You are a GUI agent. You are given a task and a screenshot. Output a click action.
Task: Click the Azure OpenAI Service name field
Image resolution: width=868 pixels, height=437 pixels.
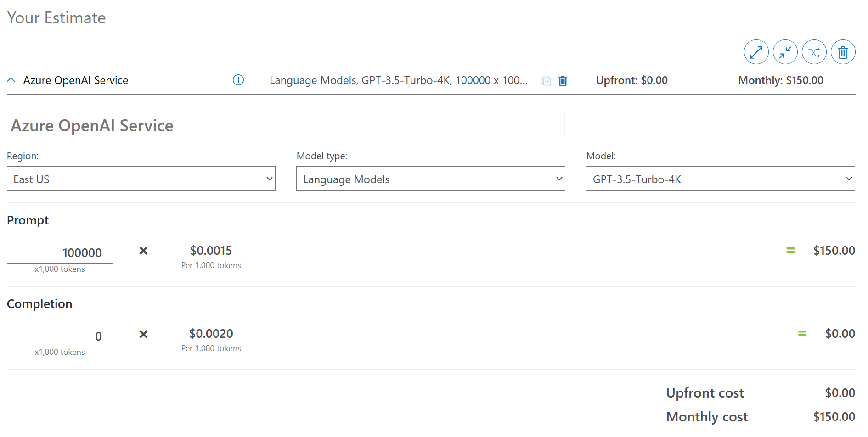286,125
